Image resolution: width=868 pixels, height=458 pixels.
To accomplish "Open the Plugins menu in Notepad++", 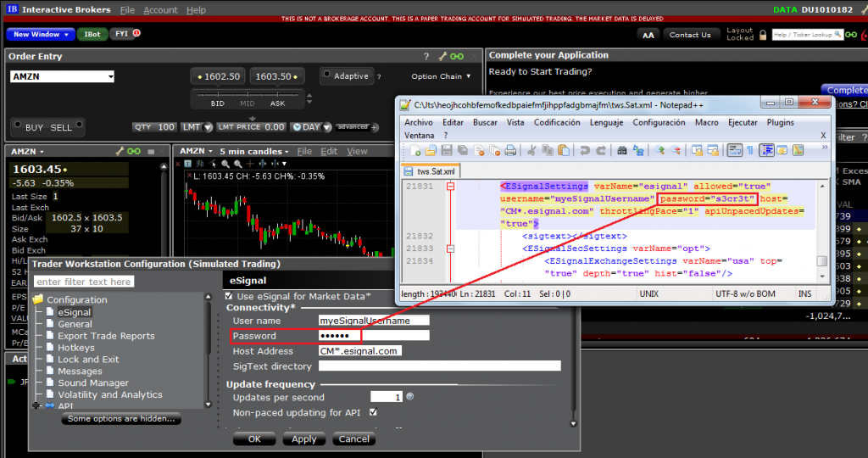I will point(781,122).
